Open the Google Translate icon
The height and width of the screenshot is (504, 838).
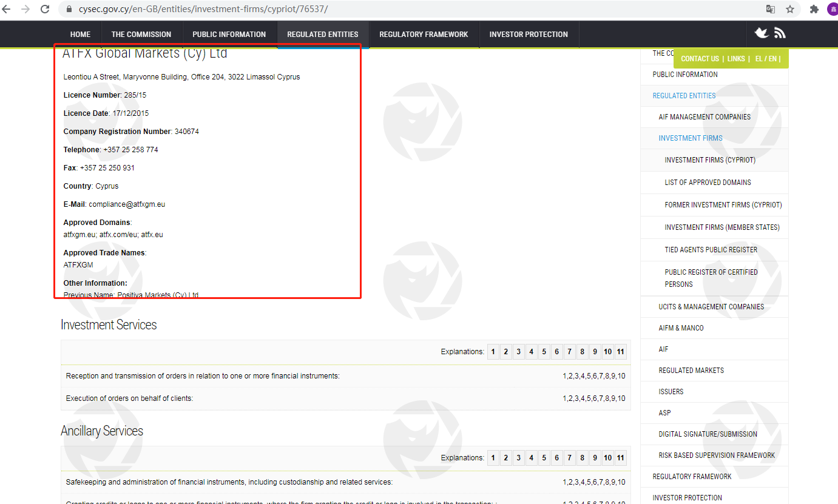770,9
